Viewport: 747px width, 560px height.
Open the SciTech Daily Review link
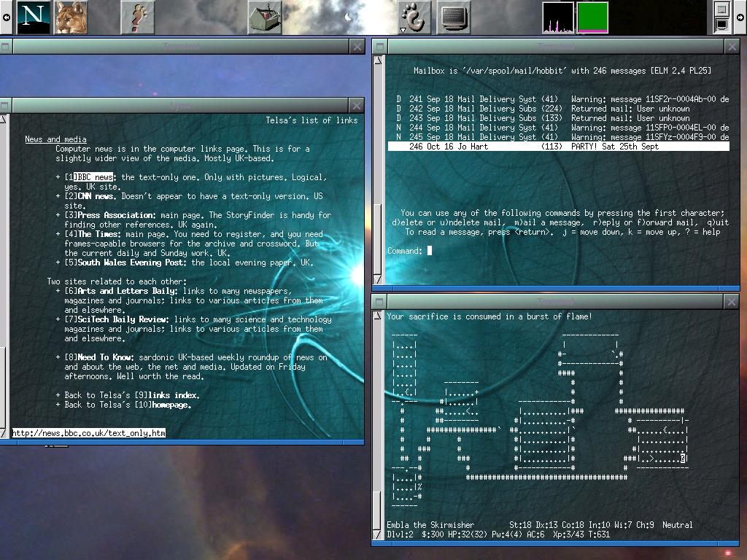(123, 319)
